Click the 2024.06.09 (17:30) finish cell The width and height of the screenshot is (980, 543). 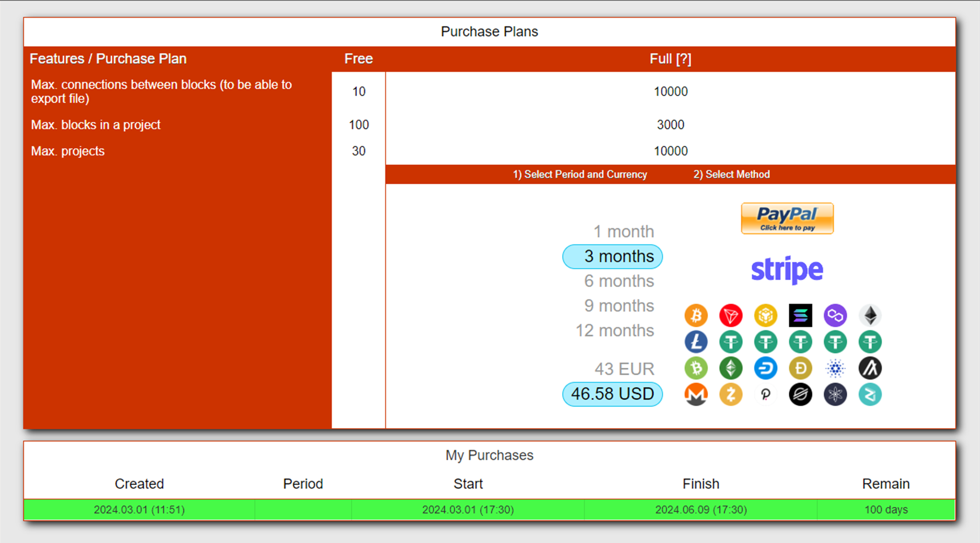tap(701, 510)
